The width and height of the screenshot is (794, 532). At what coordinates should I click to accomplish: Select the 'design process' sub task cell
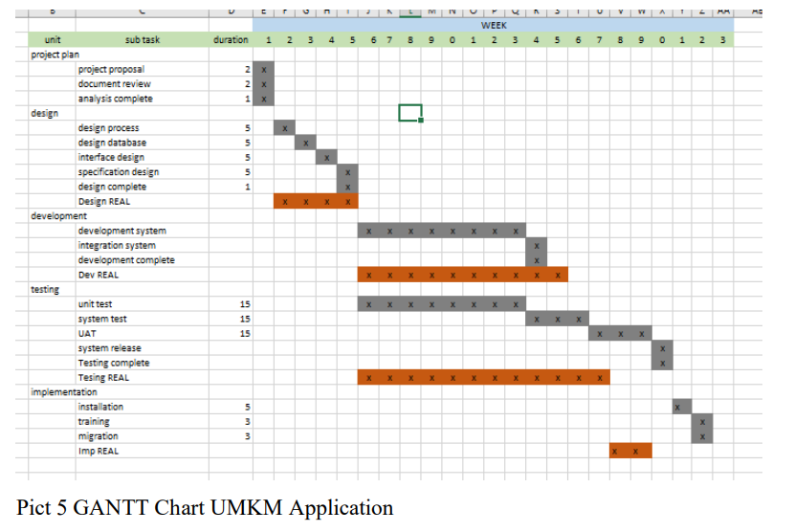click(x=143, y=127)
